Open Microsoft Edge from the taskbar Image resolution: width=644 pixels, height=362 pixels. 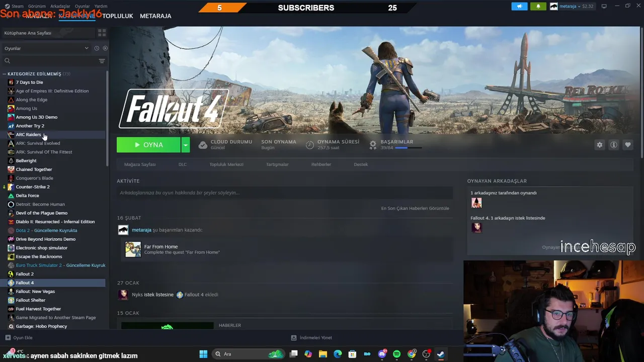(x=338, y=354)
